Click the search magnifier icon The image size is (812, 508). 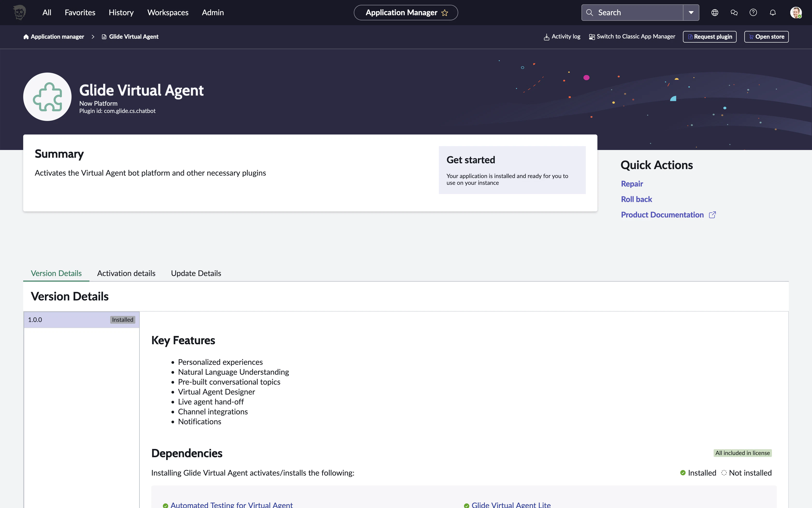click(589, 12)
